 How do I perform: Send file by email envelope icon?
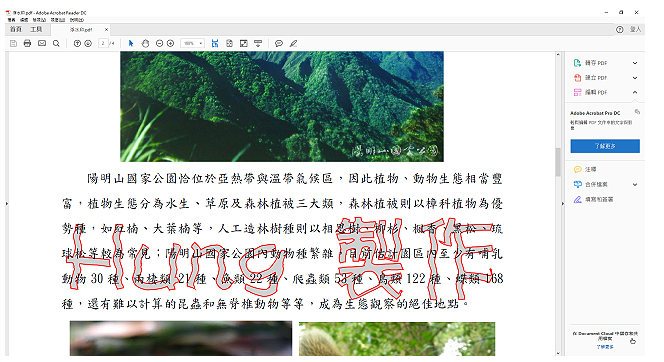click(x=42, y=43)
